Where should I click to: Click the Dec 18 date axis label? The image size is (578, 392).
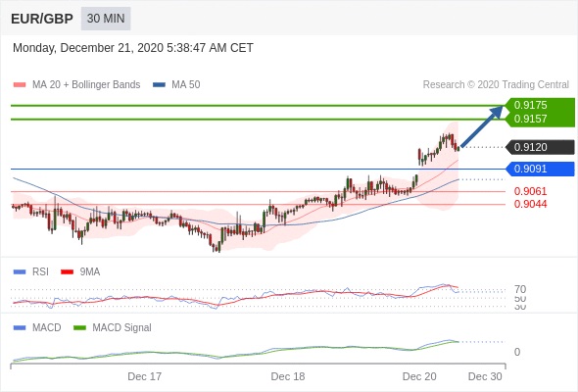pos(288,376)
